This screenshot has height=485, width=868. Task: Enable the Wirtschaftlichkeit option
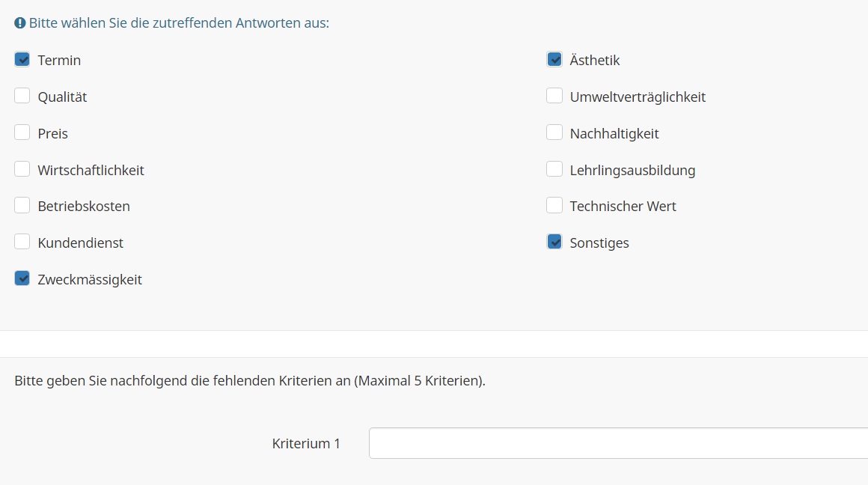(22, 170)
